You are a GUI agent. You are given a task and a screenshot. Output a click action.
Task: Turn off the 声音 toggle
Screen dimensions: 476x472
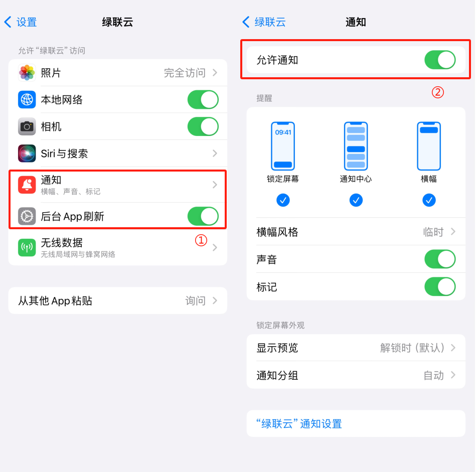[x=440, y=259]
